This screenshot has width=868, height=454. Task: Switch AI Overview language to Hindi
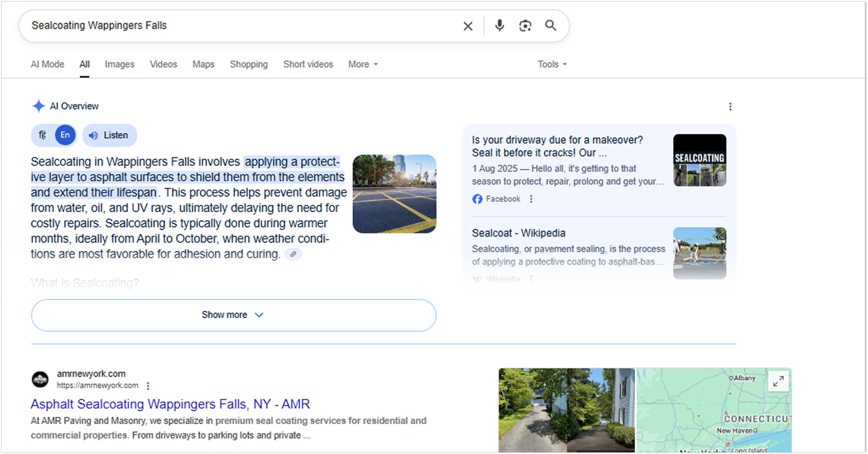(42, 135)
